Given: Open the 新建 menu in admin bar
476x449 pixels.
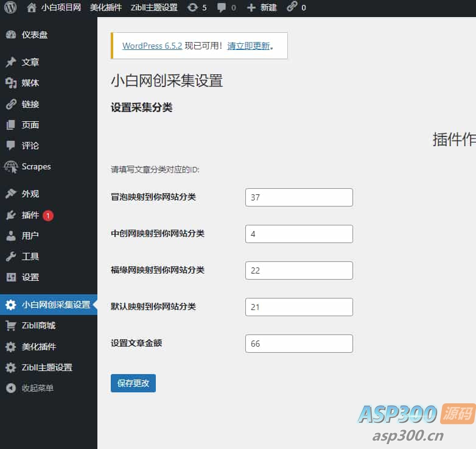Looking at the screenshot, I should point(268,7).
